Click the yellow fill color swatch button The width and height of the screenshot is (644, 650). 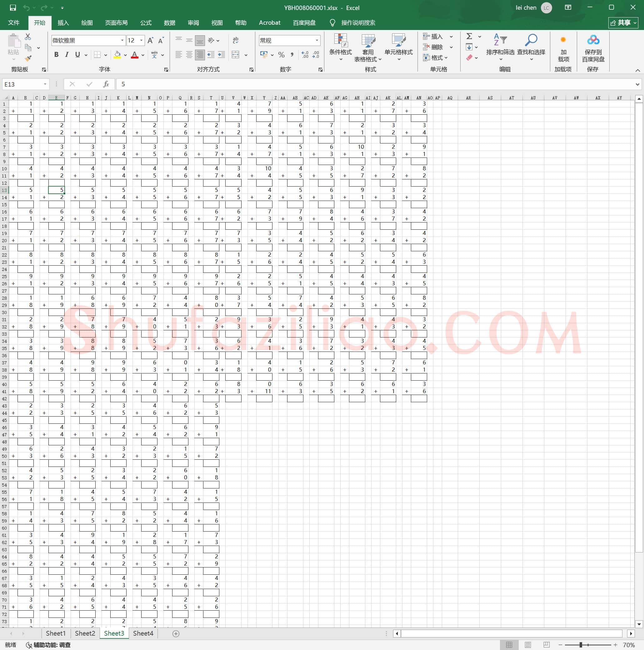(x=117, y=54)
